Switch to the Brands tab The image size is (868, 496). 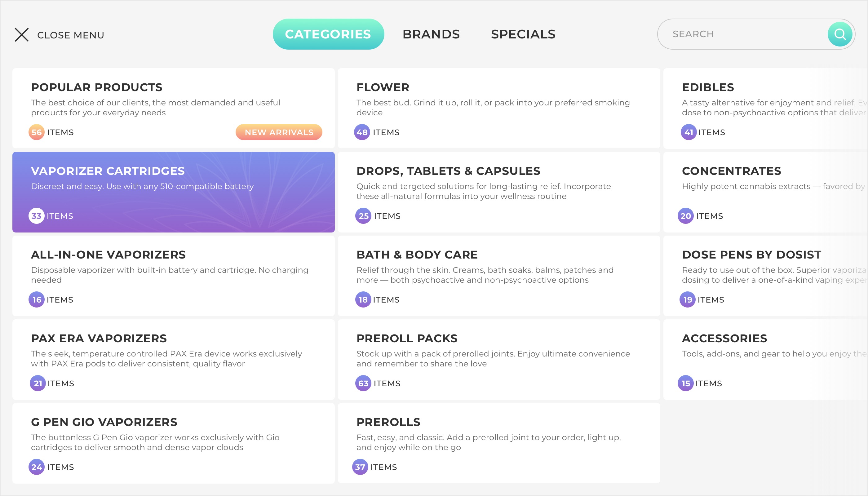(431, 34)
